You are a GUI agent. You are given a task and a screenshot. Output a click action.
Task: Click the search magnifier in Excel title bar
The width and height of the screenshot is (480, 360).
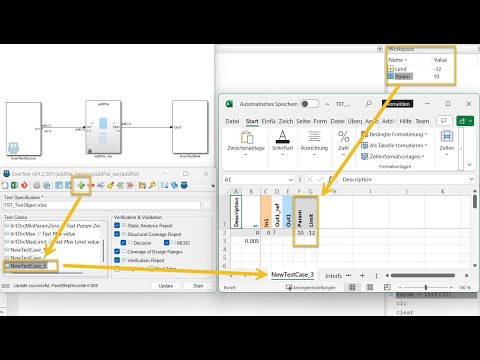point(368,104)
